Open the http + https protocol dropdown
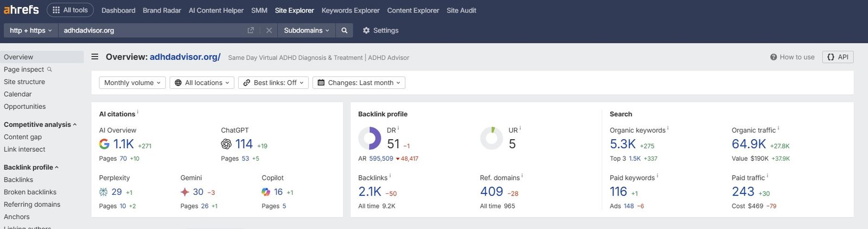The height and width of the screenshot is (229, 868). [31, 30]
